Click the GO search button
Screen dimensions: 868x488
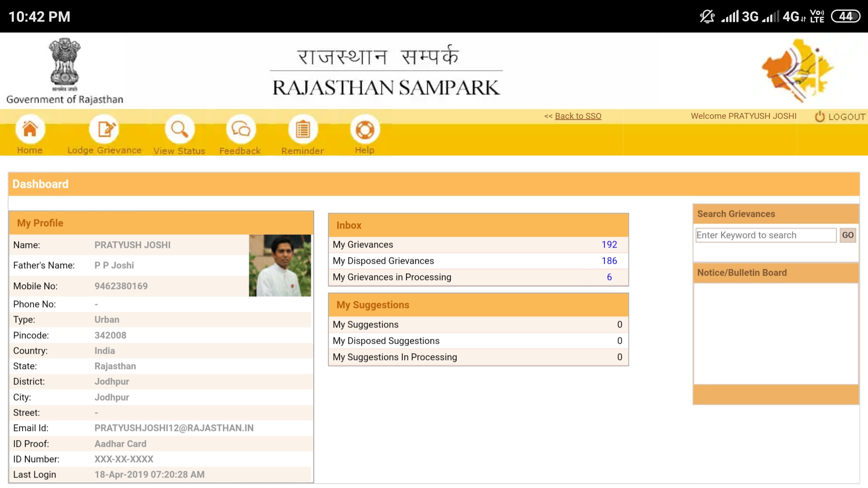pyautogui.click(x=848, y=235)
